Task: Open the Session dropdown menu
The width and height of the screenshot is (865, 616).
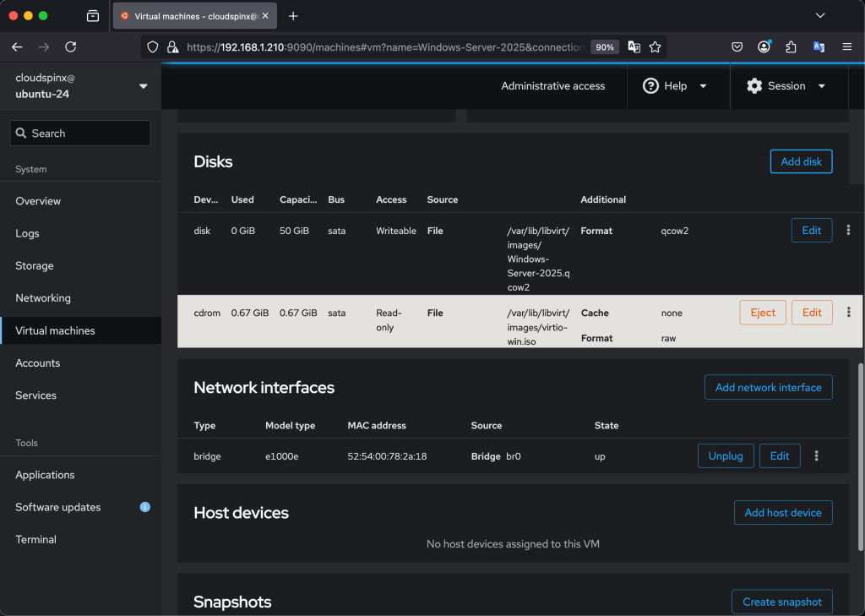Action: (x=786, y=86)
